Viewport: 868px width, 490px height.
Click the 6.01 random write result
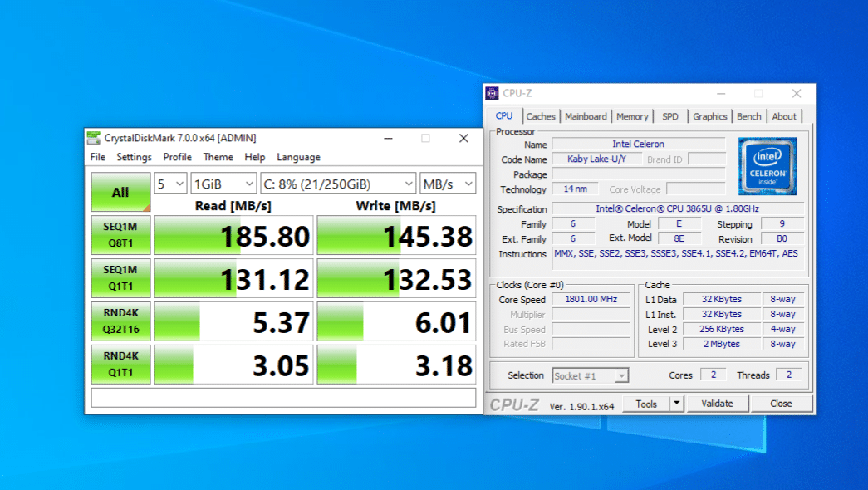tap(396, 321)
